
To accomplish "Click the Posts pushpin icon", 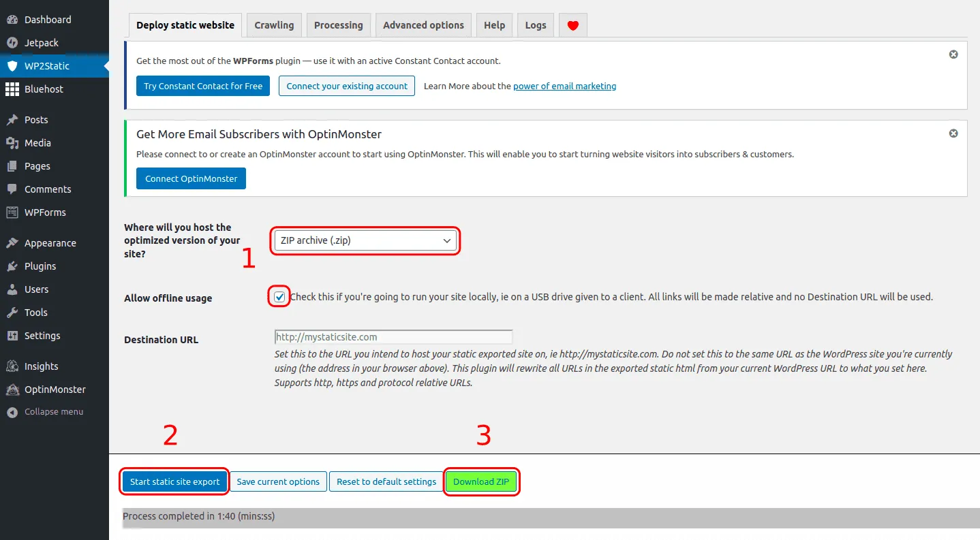I will pos(12,120).
